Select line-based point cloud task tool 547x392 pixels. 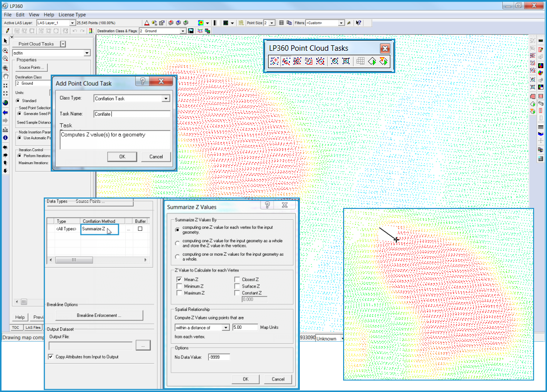pos(286,61)
